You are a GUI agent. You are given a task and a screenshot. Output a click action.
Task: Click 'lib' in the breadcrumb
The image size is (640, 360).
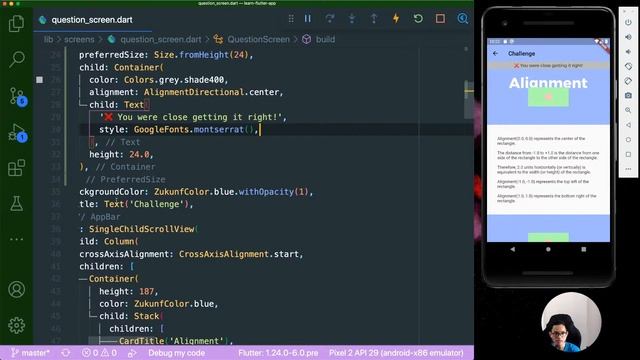(x=48, y=39)
